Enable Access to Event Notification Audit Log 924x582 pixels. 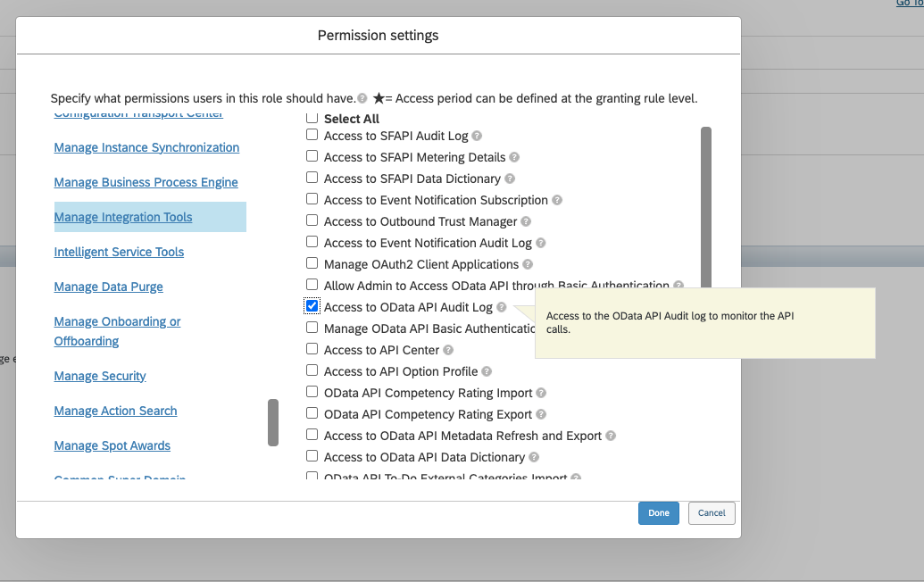tap(312, 242)
